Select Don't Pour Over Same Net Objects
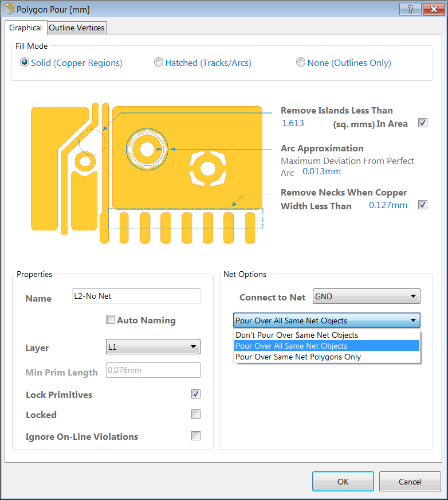The image size is (448, 500). (x=297, y=335)
